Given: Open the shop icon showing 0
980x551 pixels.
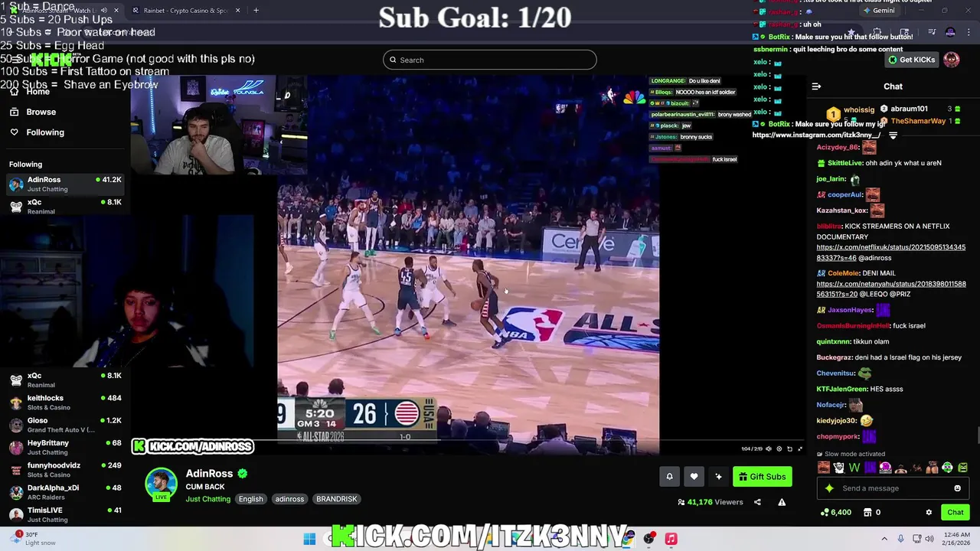Looking at the screenshot, I should [872, 512].
